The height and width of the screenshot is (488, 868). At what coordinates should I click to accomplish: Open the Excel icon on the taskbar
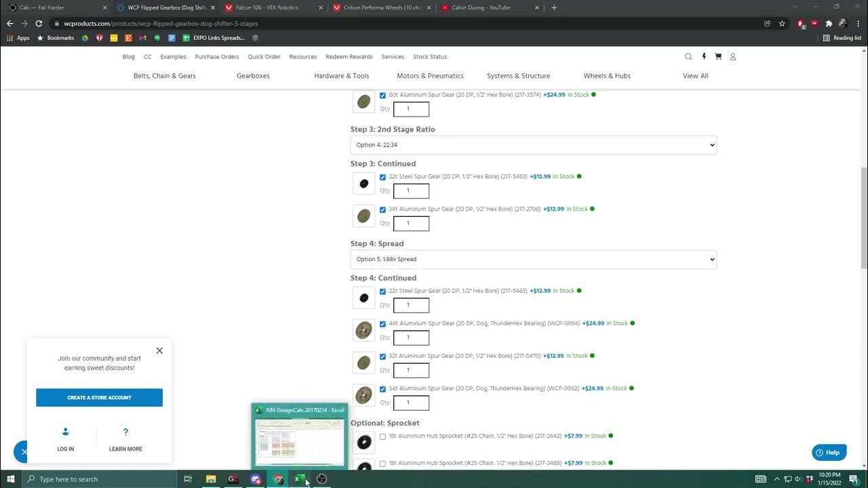click(300, 479)
